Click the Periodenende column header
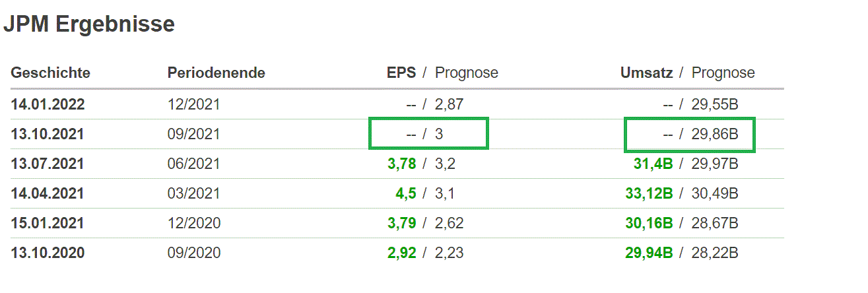The height and width of the screenshot is (293, 868). 216,73
